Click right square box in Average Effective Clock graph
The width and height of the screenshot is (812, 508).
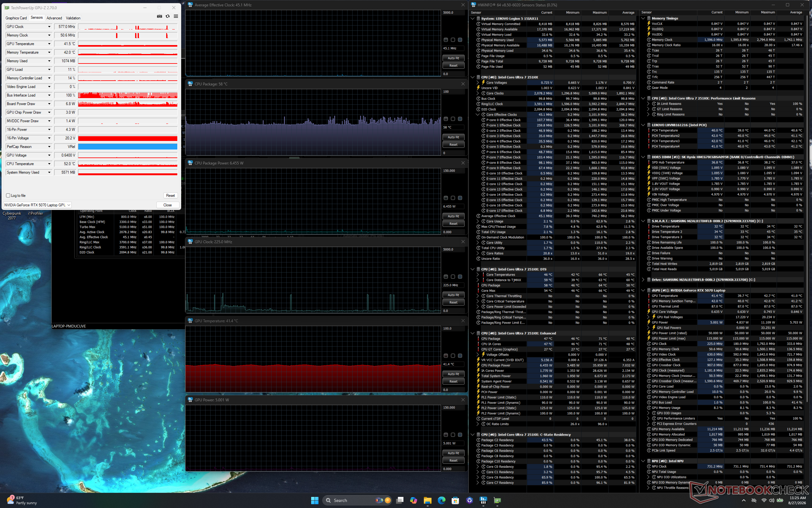[x=460, y=40]
